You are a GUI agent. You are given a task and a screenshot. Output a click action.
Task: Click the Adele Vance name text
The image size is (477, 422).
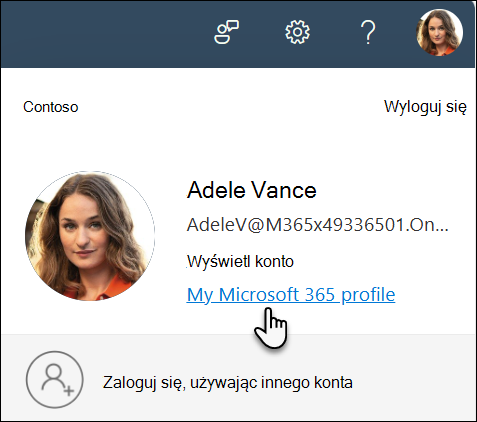coord(252,190)
